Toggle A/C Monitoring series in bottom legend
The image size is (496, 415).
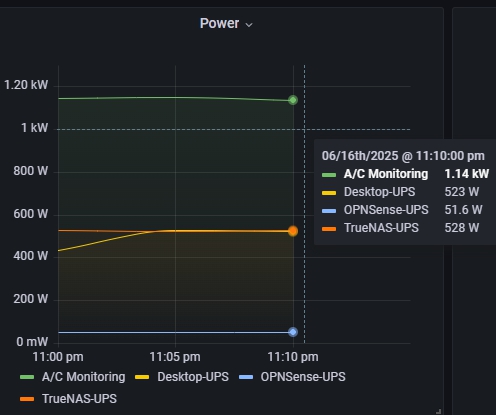point(84,377)
